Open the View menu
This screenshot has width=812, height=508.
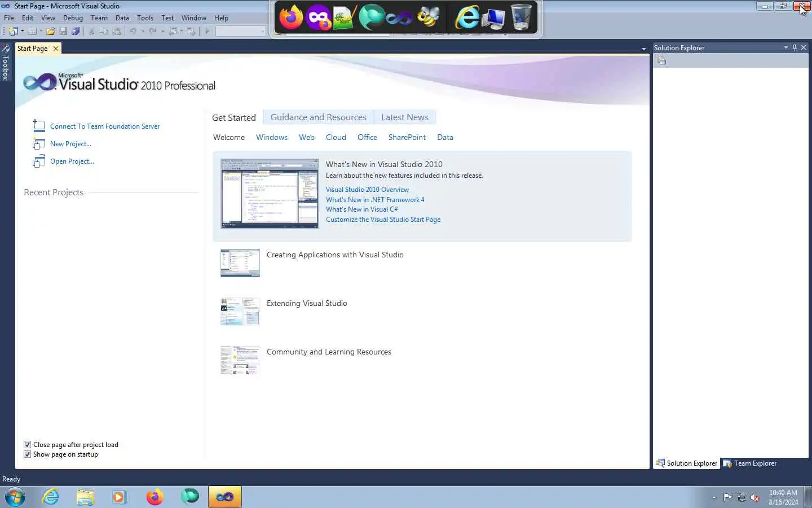pos(48,18)
